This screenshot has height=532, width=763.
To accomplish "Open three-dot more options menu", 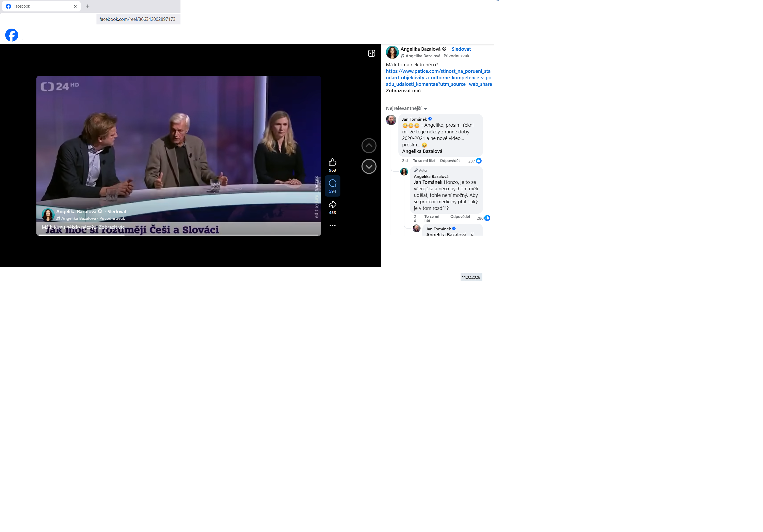I will tap(332, 226).
